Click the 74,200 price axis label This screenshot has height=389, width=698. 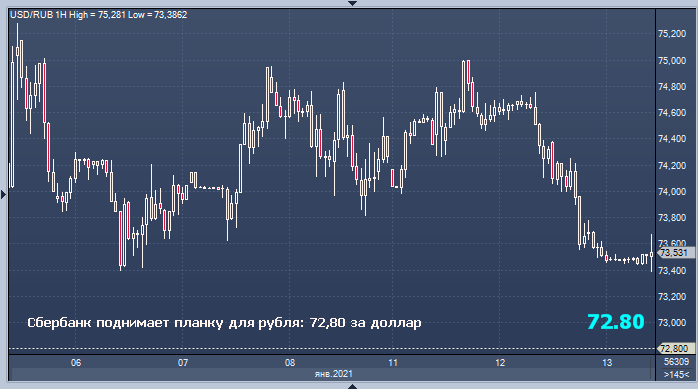coord(672,166)
